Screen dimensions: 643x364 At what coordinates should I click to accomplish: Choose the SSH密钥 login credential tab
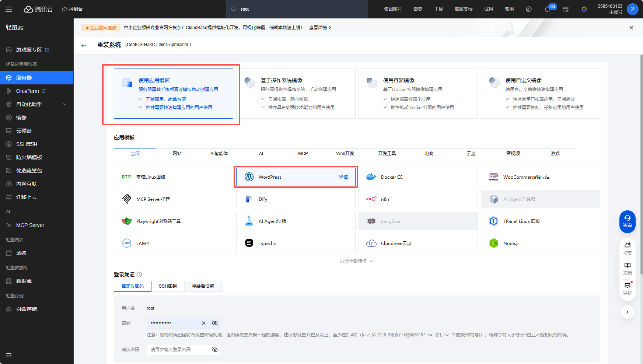(168, 286)
